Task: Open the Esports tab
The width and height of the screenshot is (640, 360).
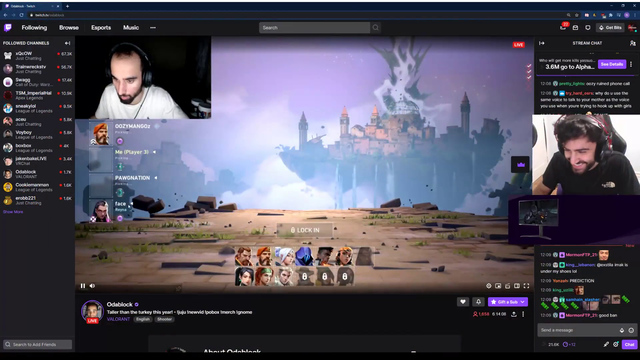Action: click(x=101, y=28)
